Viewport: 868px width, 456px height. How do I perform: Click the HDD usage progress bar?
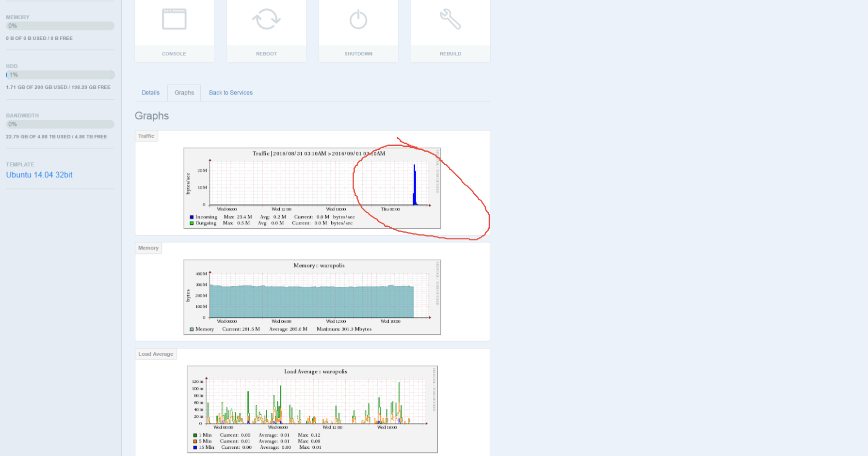point(60,75)
